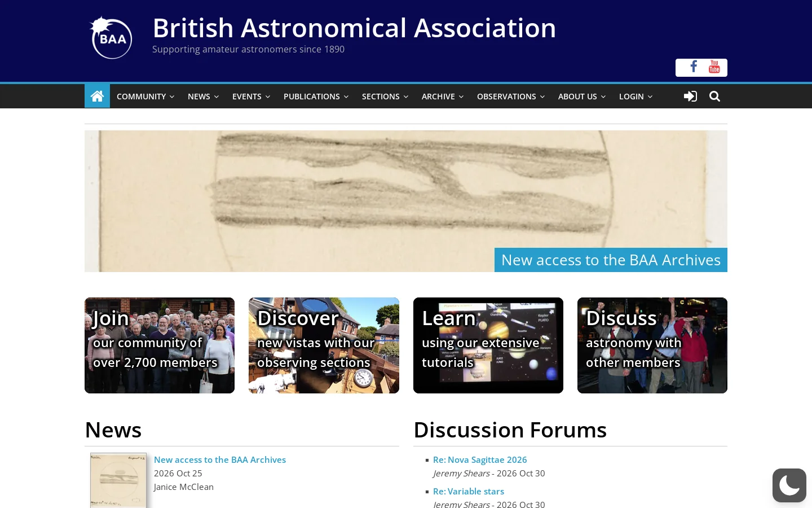Open the Join our community card
This screenshot has width=812, height=508.
[160, 345]
